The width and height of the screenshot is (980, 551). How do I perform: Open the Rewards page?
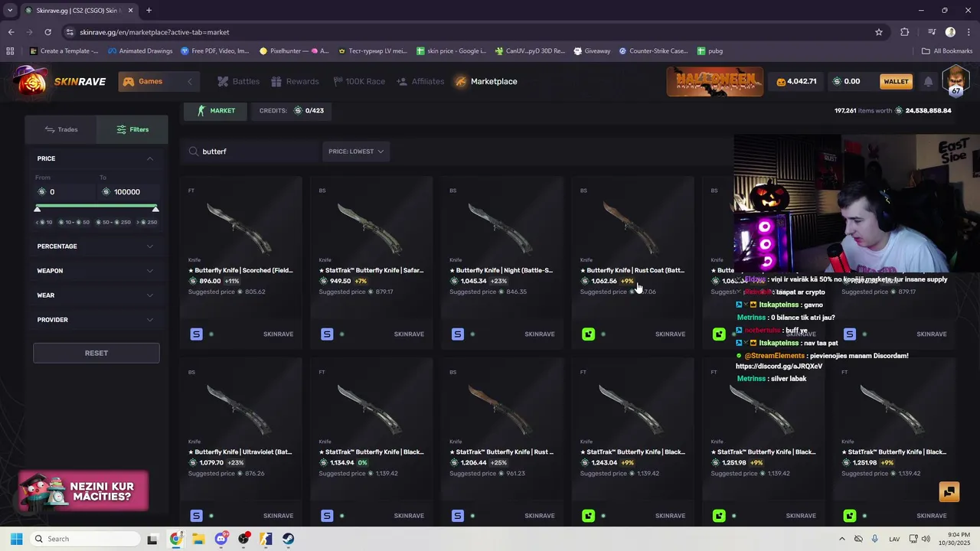pyautogui.click(x=295, y=81)
